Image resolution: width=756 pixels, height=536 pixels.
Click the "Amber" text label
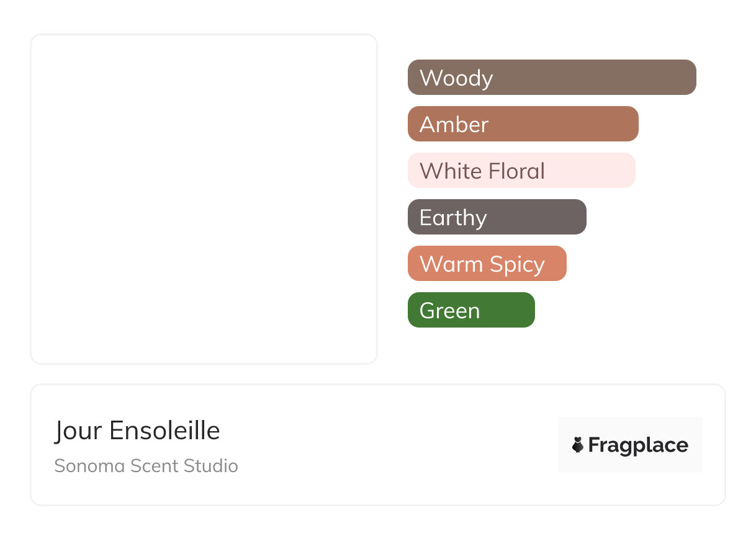[454, 125]
